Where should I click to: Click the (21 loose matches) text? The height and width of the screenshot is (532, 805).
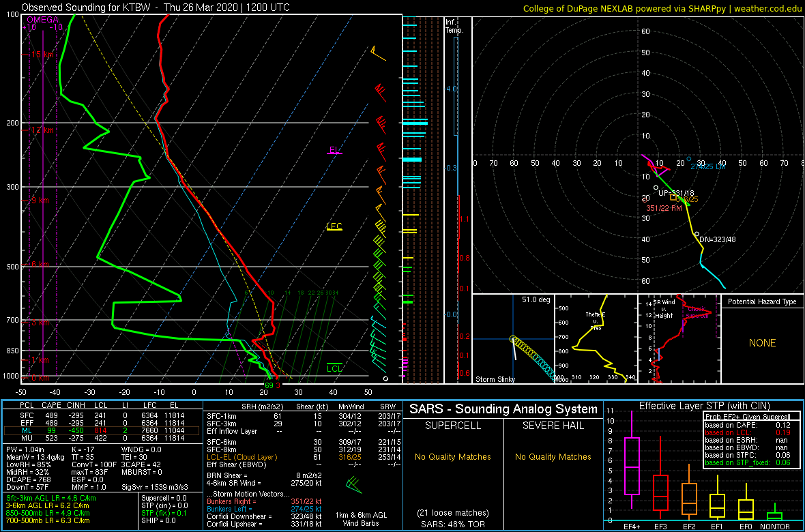452,513
